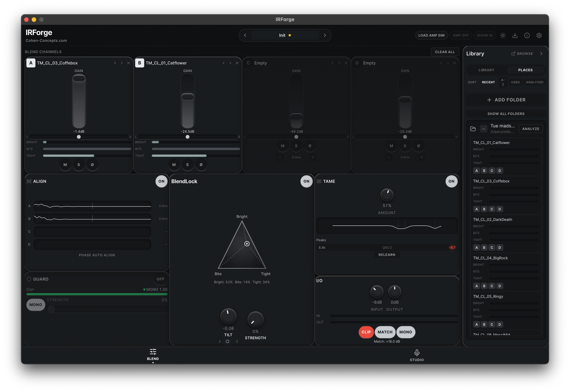Click the download icon in the header

click(515, 35)
